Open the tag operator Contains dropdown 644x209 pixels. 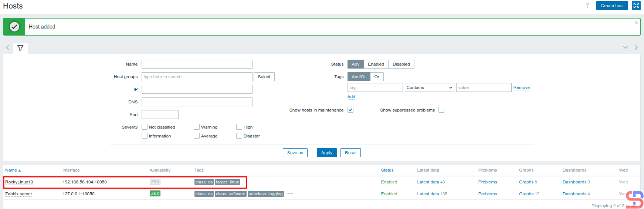point(429,87)
